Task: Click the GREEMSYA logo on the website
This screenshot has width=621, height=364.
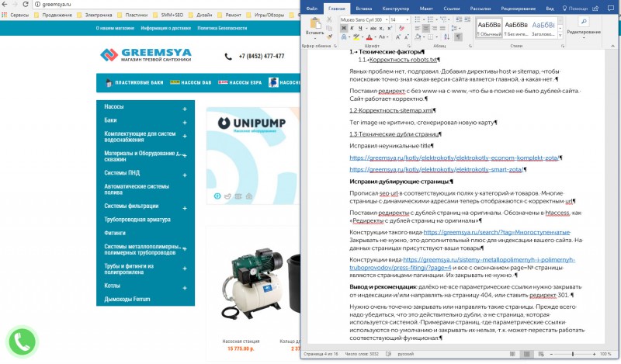Action: (x=146, y=55)
